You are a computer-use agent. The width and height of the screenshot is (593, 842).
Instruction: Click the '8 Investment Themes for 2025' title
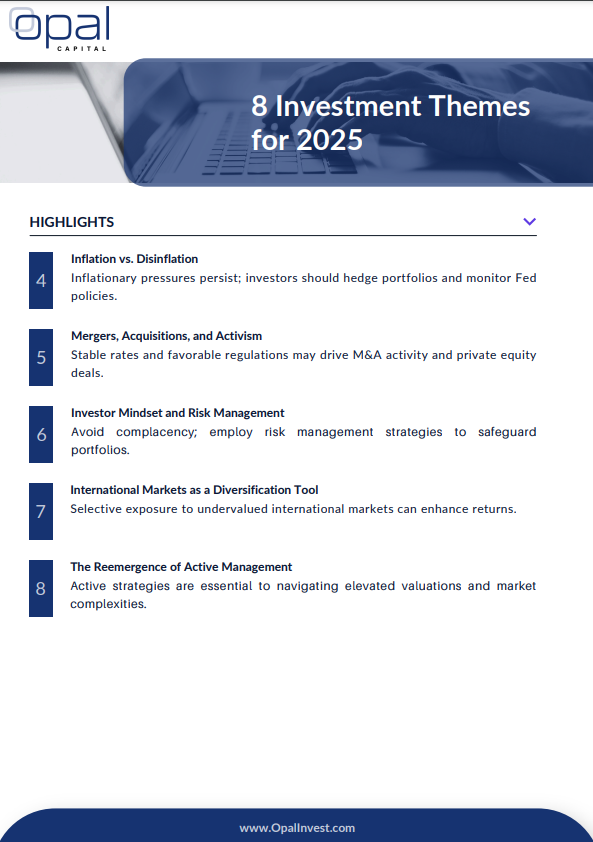(390, 122)
